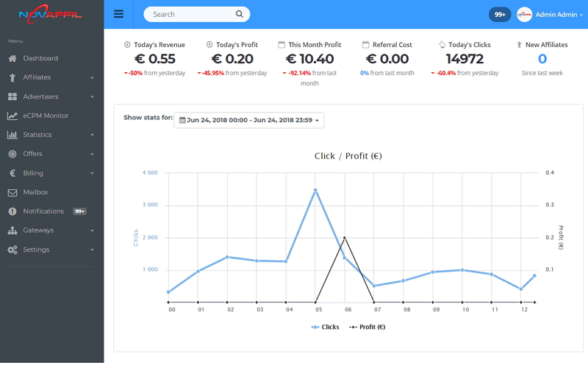The height and width of the screenshot is (368, 588).
Task: Click the 0% from last month text
Action: coord(387,73)
